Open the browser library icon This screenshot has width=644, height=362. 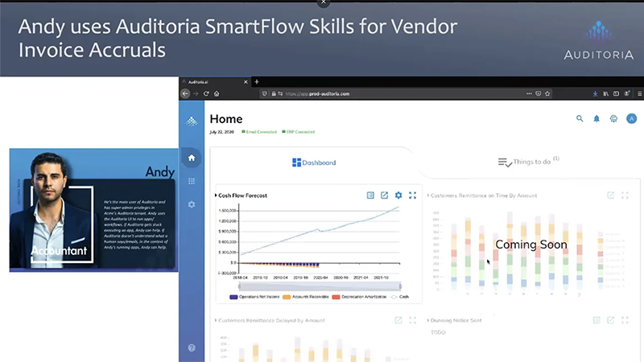(606, 93)
